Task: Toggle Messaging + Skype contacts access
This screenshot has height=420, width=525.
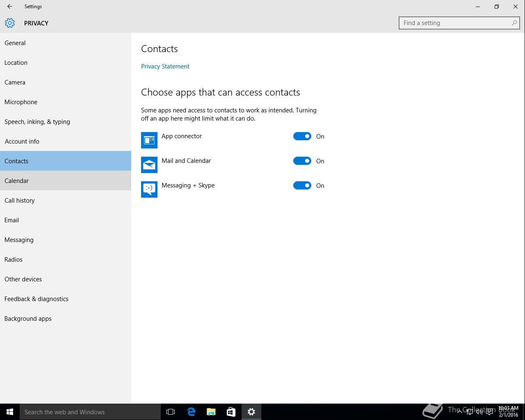Action: coord(302,186)
